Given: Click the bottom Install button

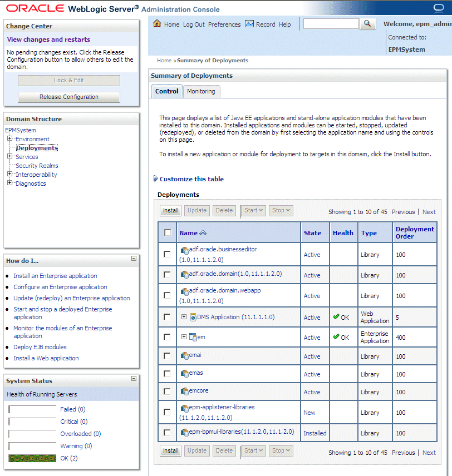Looking at the screenshot, I should [170, 451].
